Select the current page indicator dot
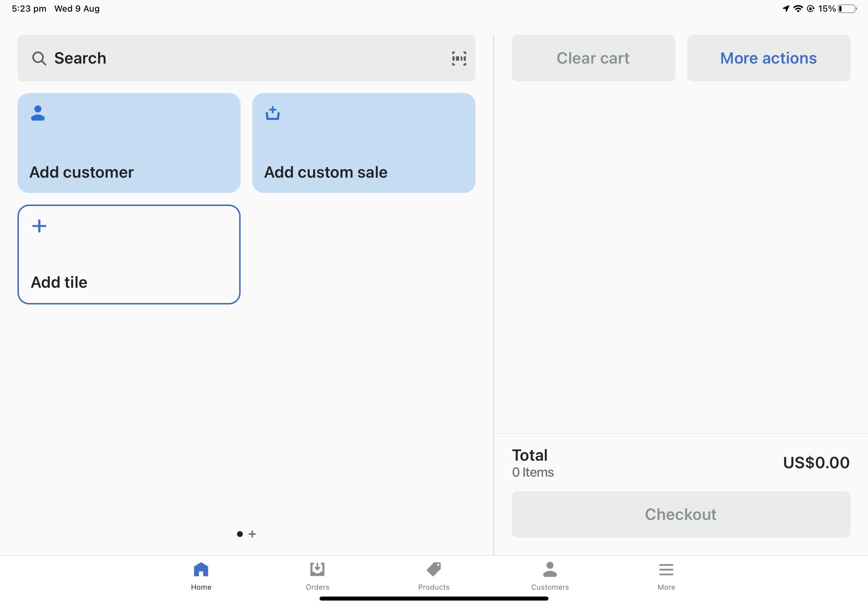The height and width of the screenshot is (606, 868). click(x=240, y=534)
